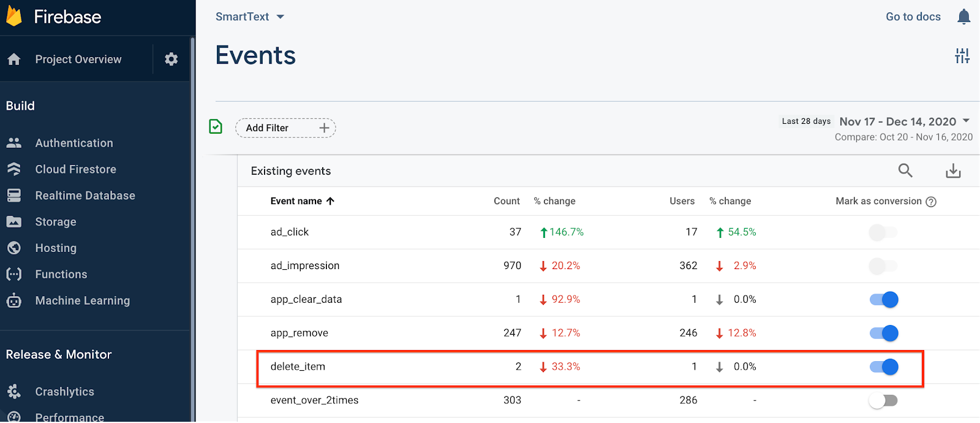Download events data via download icon

[x=953, y=171]
